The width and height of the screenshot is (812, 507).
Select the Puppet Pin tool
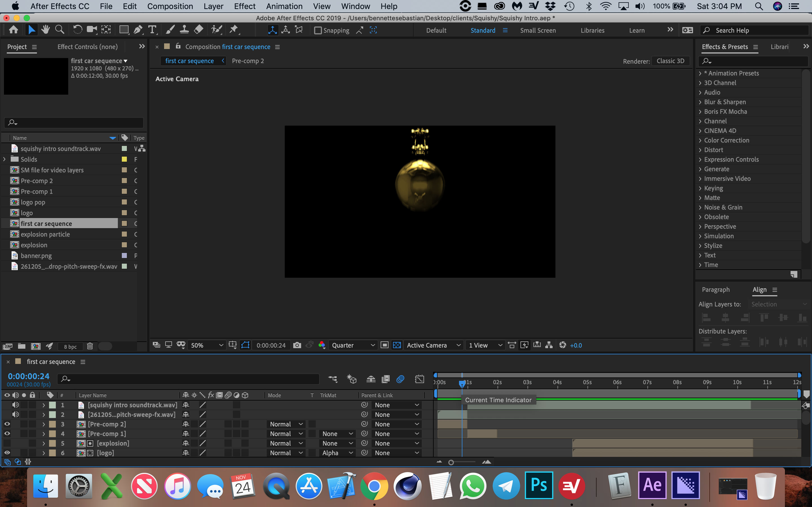click(x=233, y=30)
